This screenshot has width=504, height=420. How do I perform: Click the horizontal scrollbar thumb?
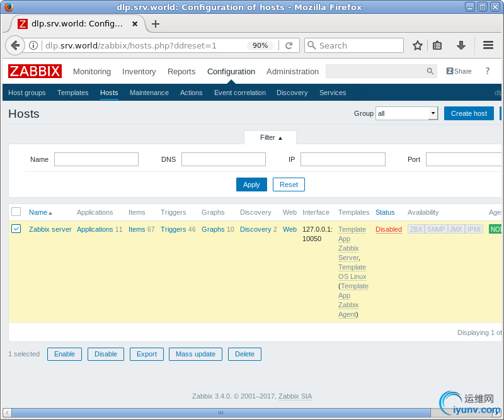coord(221,412)
